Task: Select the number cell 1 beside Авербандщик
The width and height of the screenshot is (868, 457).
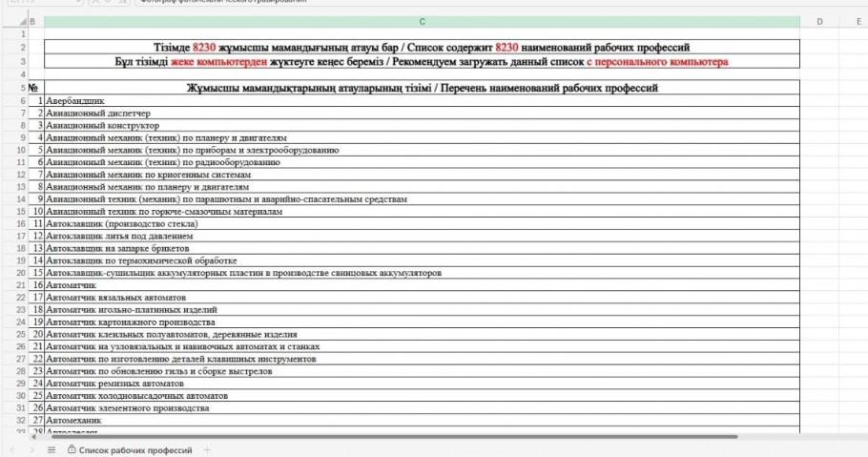Action: (x=36, y=101)
